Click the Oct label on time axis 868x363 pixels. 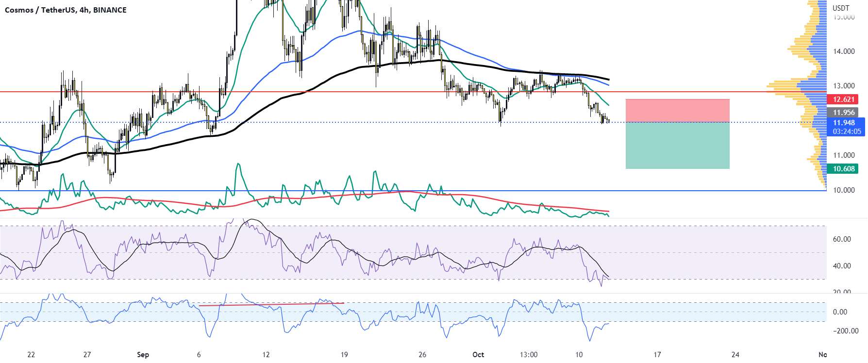click(478, 355)
